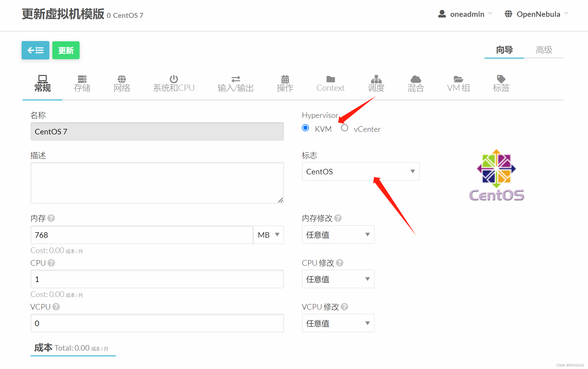Screen dimensions: 588x369
Task: Expand the 内存修改 dropdown
Action: (338, 235)
